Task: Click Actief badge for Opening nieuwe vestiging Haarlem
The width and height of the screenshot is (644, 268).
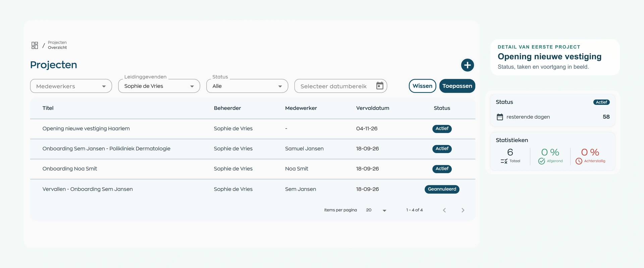Action: click(442, 129)
